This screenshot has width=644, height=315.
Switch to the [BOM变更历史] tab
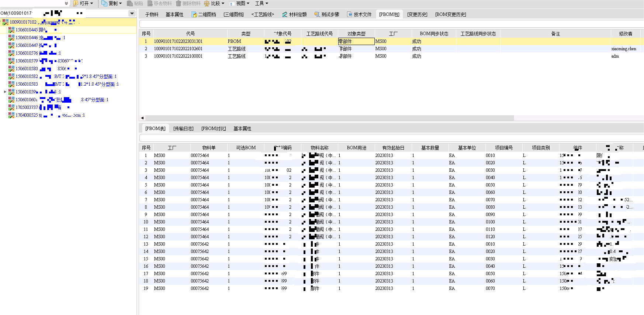[450, 14]
